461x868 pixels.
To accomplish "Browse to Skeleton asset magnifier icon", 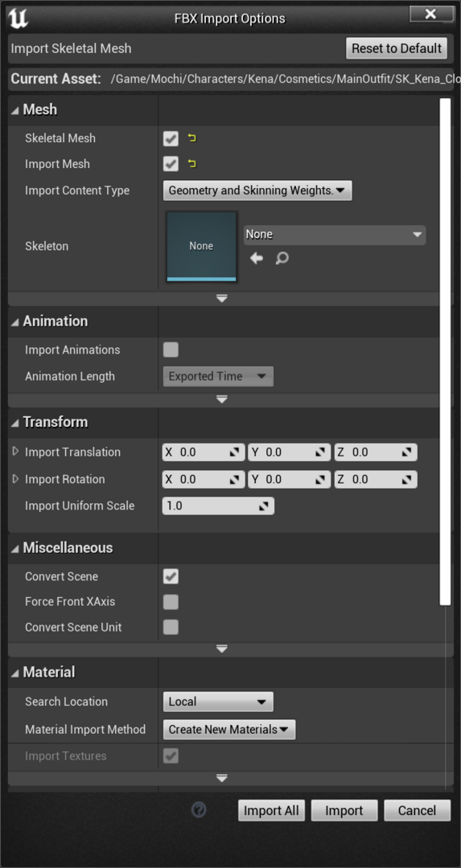I will (x=282, y=259).
